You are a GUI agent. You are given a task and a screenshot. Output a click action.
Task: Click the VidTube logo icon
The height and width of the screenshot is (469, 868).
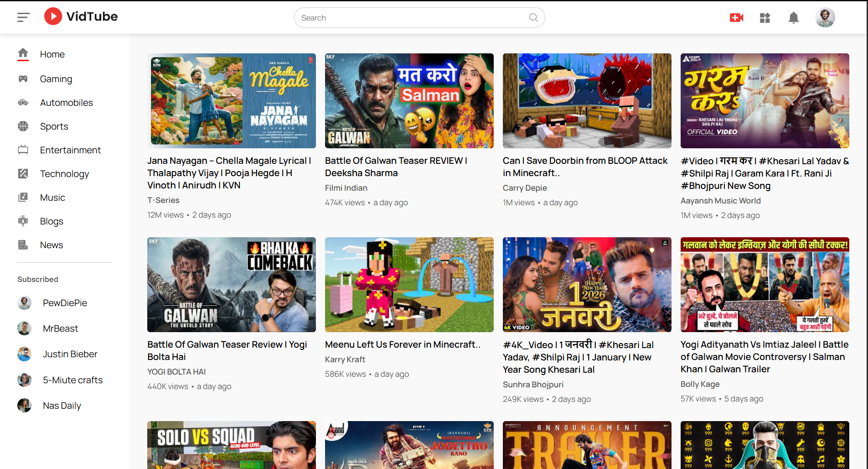point(53,16)
